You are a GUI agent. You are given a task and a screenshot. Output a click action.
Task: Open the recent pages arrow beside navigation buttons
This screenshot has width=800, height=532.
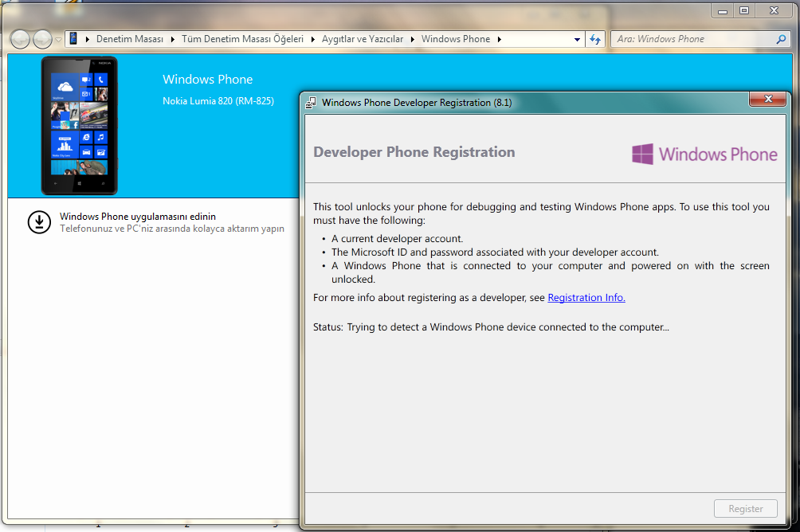[x=59, y=40]
